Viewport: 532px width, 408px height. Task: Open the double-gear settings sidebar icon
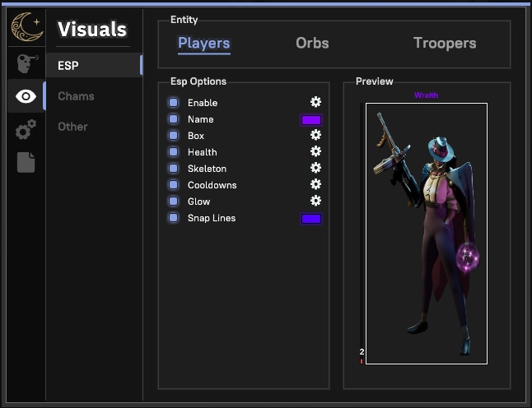(26, 129)
